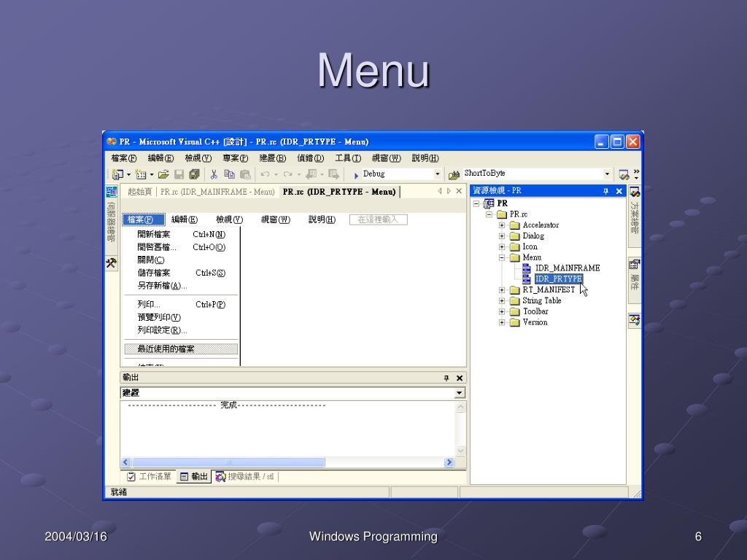Viewport: 747px width, 560px height.
Task: Switch to the 工作清單 bottom tab
Action: click(149, 477)
